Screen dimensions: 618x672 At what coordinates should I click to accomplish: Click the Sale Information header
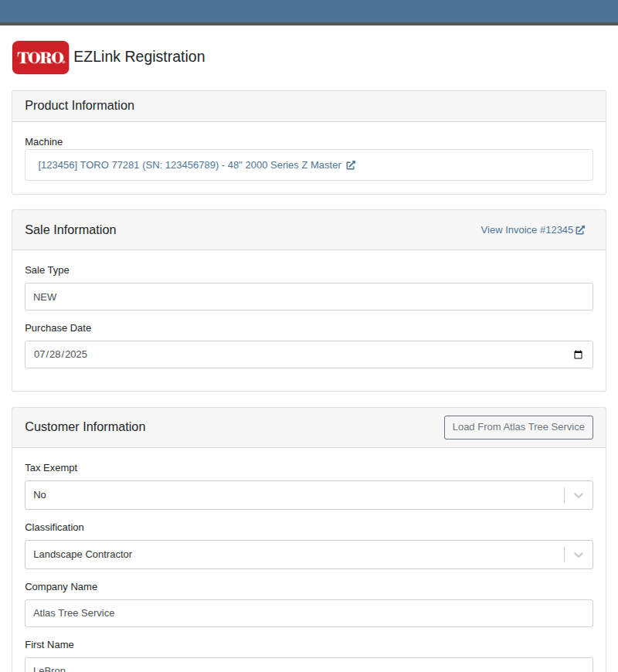point(71,229)
